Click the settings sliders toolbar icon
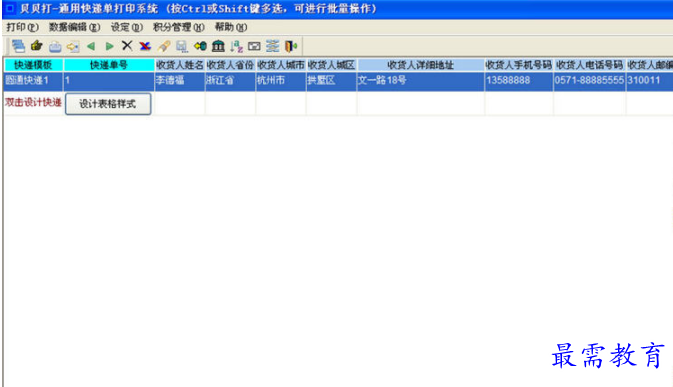The image size is (673, 387). (272, 46)
